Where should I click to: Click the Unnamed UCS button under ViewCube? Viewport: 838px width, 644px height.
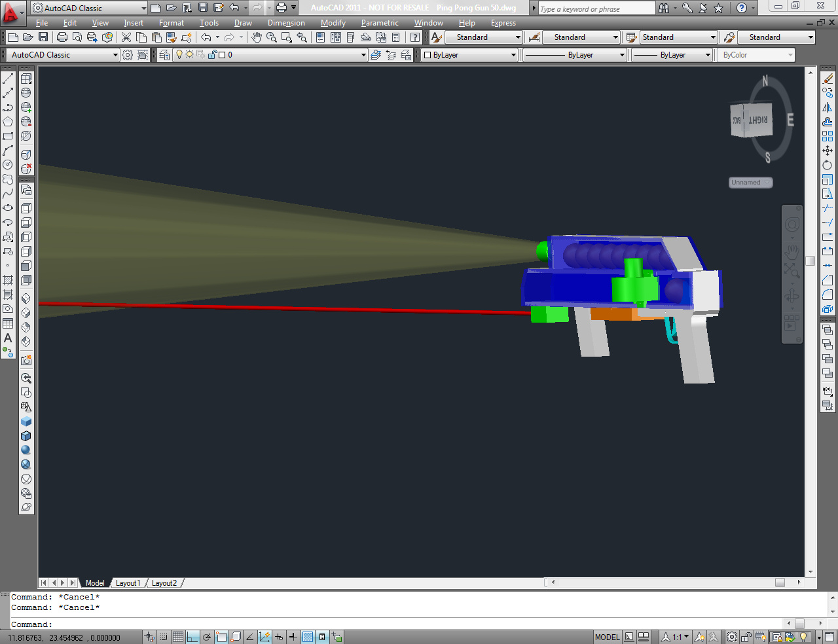pyautogui.click(x=751, y=183)
